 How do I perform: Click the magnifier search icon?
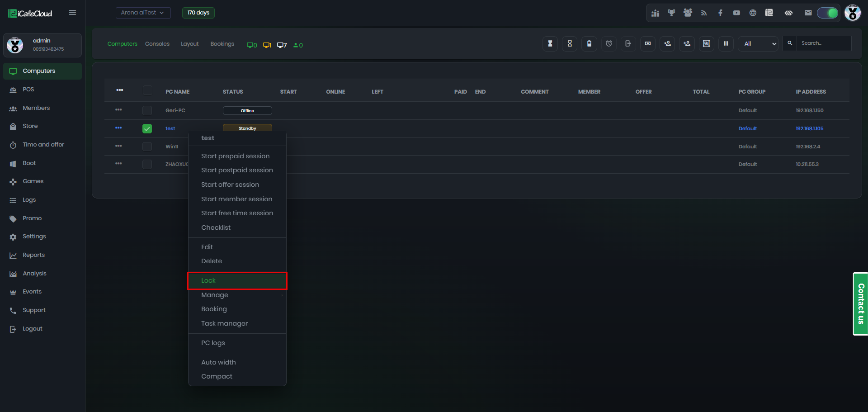tap(790, 43)
